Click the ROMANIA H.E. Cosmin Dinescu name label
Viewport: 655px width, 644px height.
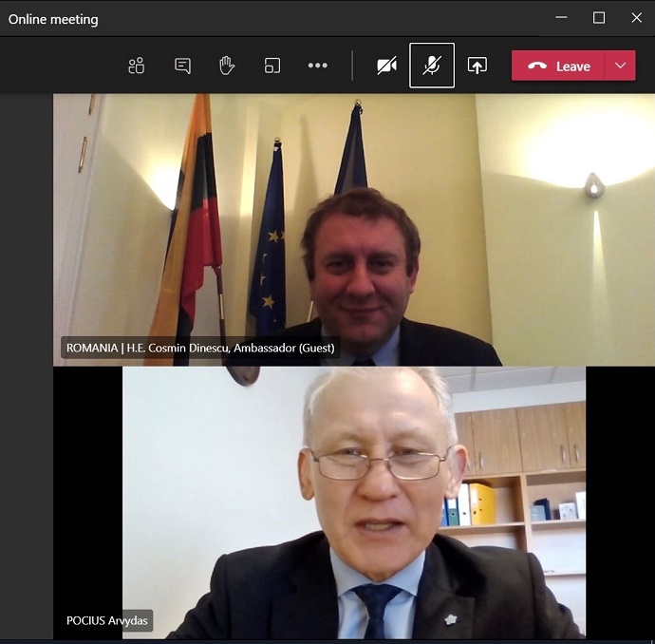click(200, 348)
